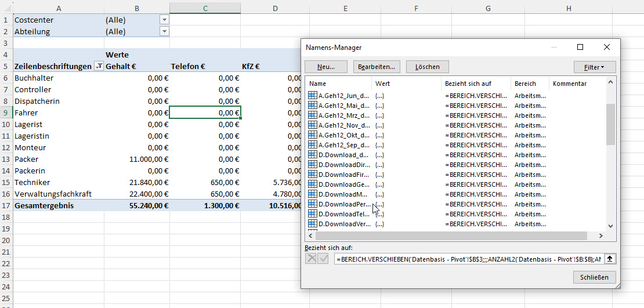The height and width of the screenshot is (308, 644).
Task: Click into the Bezieht sich auf formula field
Action: click(469, 259)
